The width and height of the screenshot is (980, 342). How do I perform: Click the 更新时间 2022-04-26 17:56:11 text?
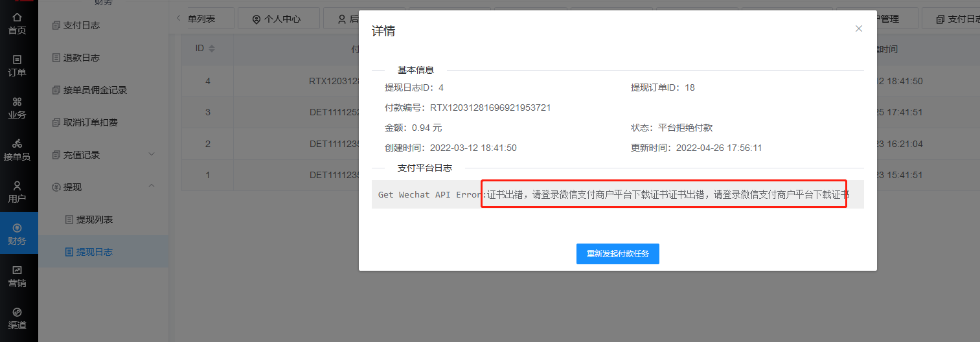(696, 148)
